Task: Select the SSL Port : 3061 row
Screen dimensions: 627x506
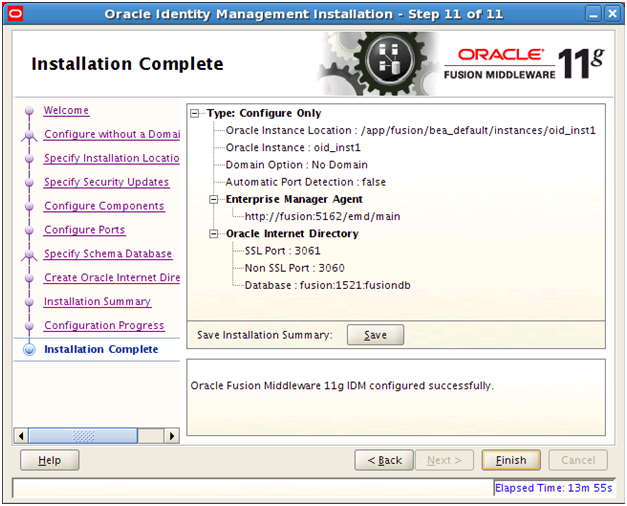Action: (x=282, y=251)
